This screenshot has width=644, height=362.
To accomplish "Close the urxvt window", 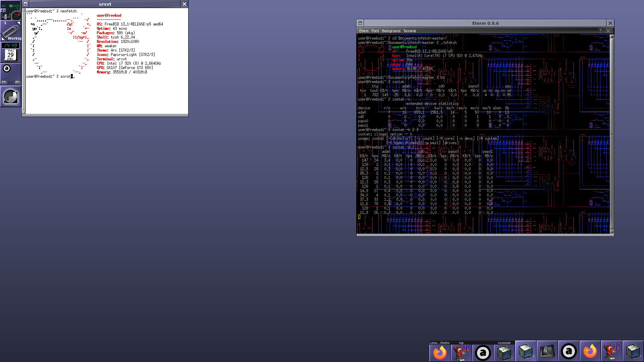I will (x=184, y=4).
